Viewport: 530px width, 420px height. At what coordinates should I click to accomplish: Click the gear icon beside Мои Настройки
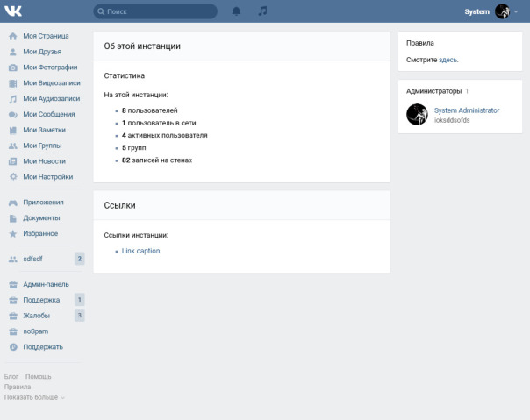(x=13, y=177)
